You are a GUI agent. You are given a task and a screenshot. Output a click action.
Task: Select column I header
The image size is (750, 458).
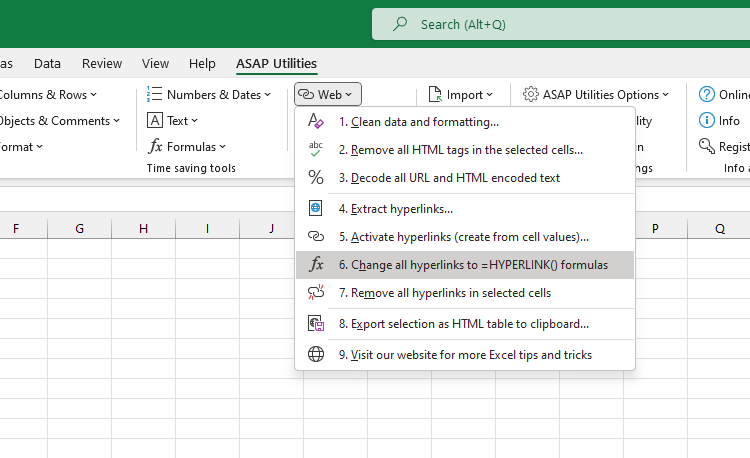[x=208, y=229]
